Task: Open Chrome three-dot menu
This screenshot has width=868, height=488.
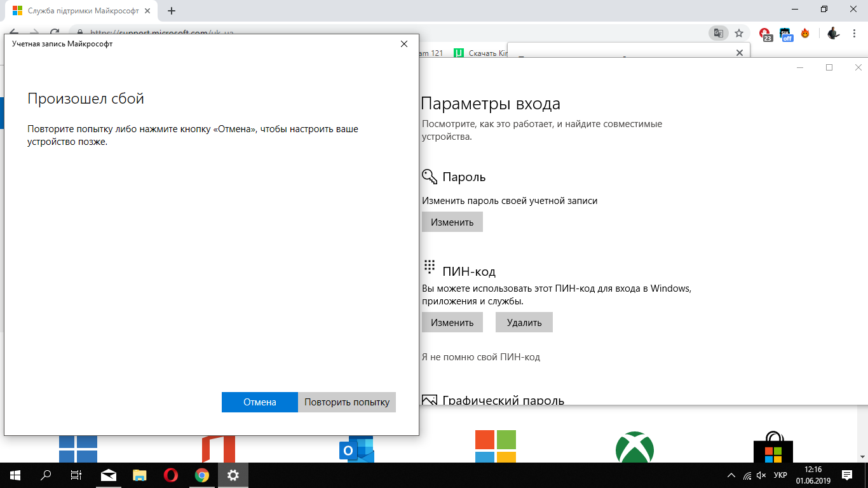Action: point(855,33)
